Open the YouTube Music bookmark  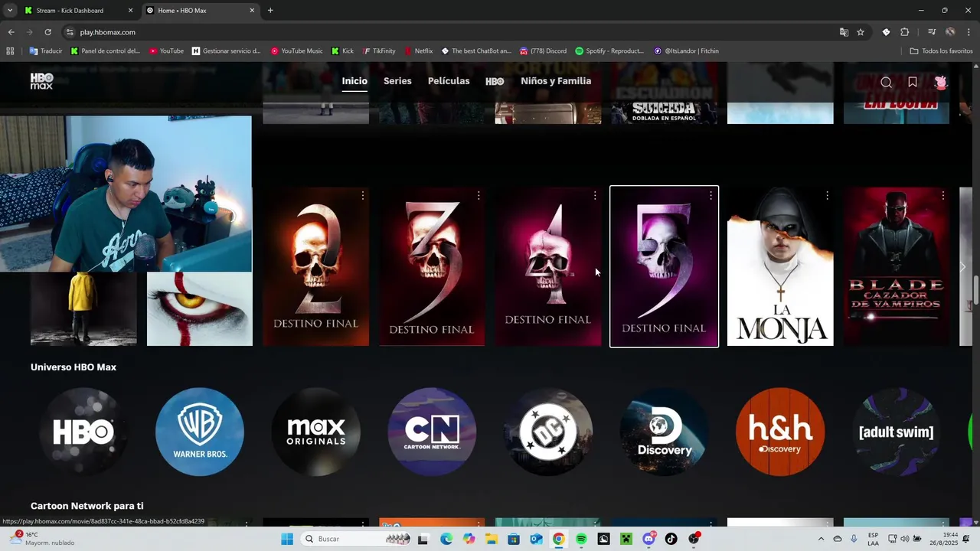(x=297, y=51)
